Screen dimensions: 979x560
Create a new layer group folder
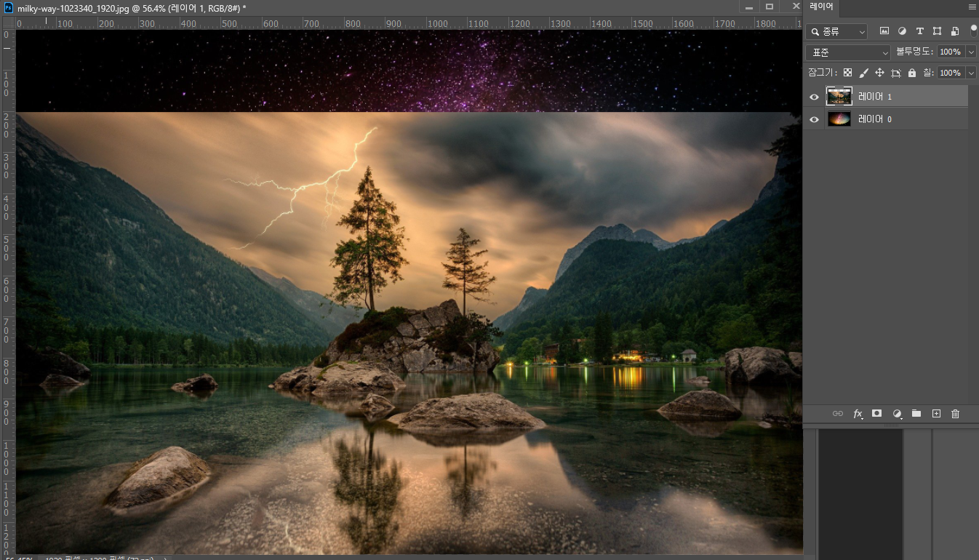click(x=916, y=413)
